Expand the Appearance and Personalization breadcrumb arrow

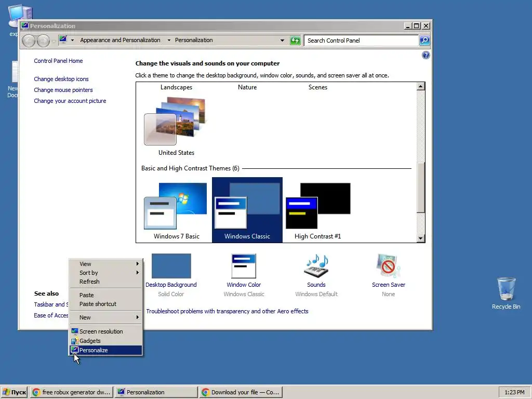click(x=169, y=40)
